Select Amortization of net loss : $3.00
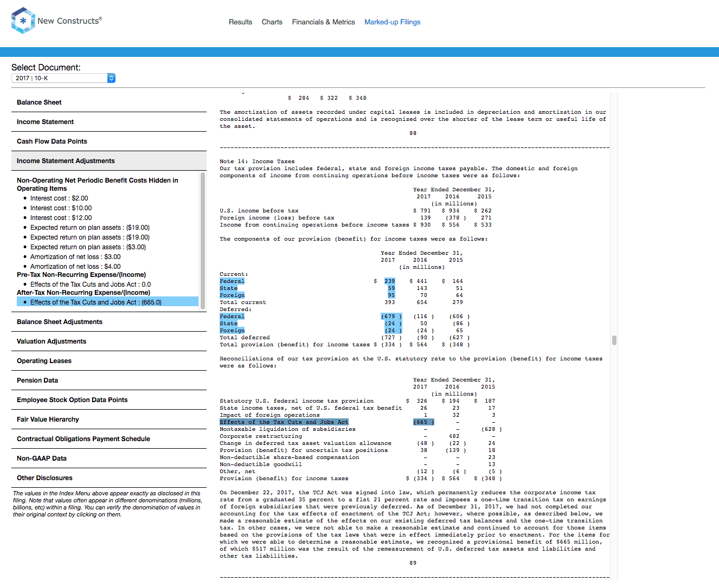The image size is (719, 588). pos(75,257)
